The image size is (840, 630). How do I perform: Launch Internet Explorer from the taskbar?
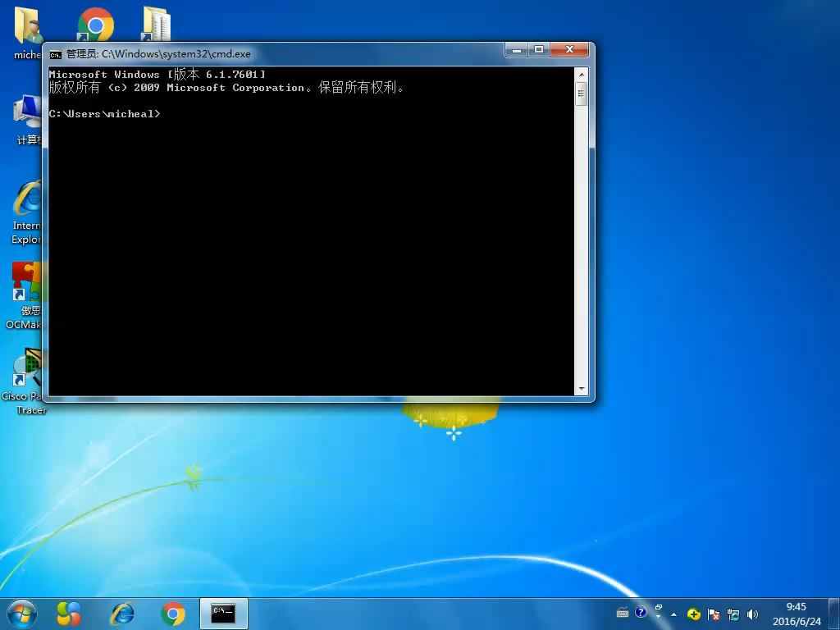(121, 614)
